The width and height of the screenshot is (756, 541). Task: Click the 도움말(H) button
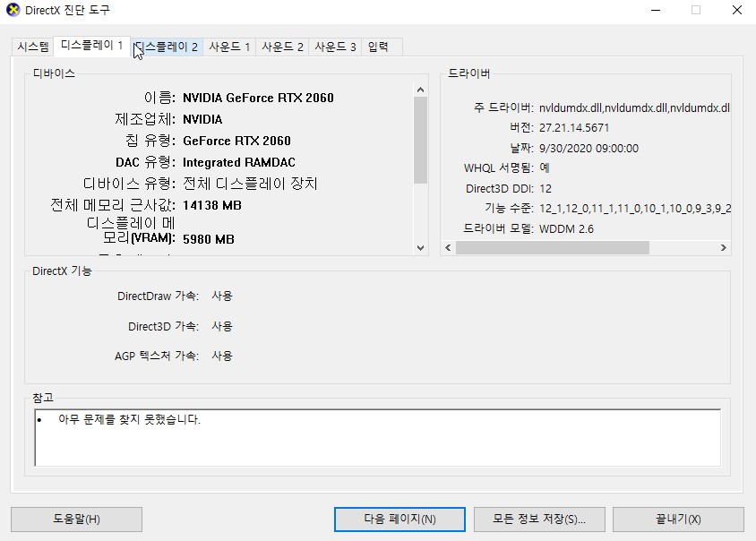click(x=77, y=520)
